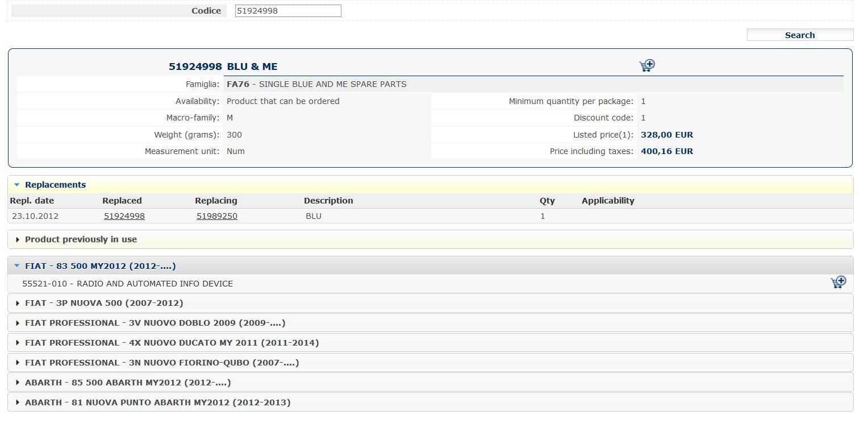Screen dimensions: 868x432
Task: Add BLU & ME product to cart
Action: [x=647, y=65]
